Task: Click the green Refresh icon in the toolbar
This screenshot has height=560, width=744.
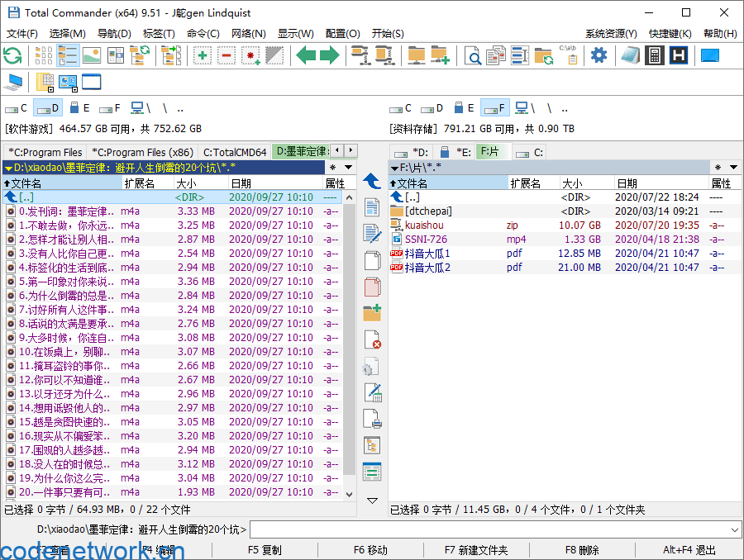Action: pyautogui.click(x=12, y=55)
